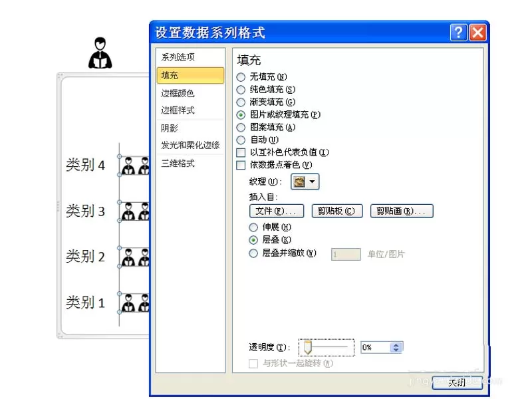Click the 剪贴画 button
The height and width of the screenshot is (399, 532).
(402, 211)
